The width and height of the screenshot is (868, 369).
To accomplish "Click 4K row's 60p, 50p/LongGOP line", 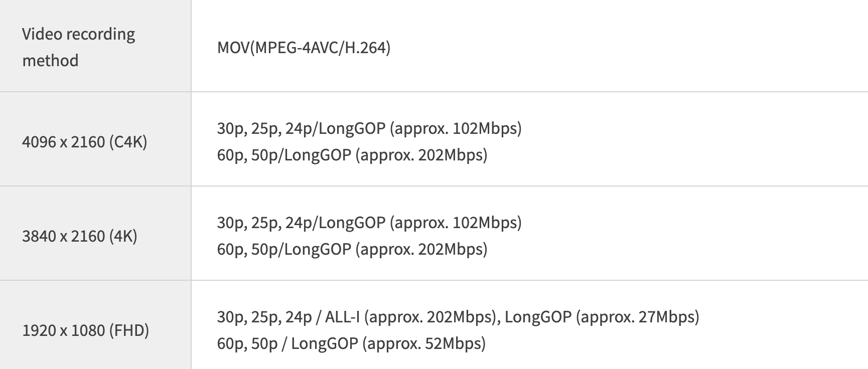I will coord(352,249).
